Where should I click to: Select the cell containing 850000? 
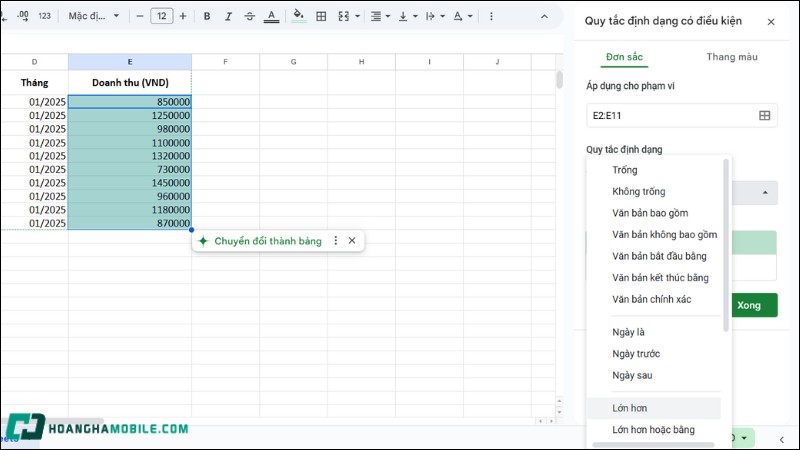[x=130, y=102]
